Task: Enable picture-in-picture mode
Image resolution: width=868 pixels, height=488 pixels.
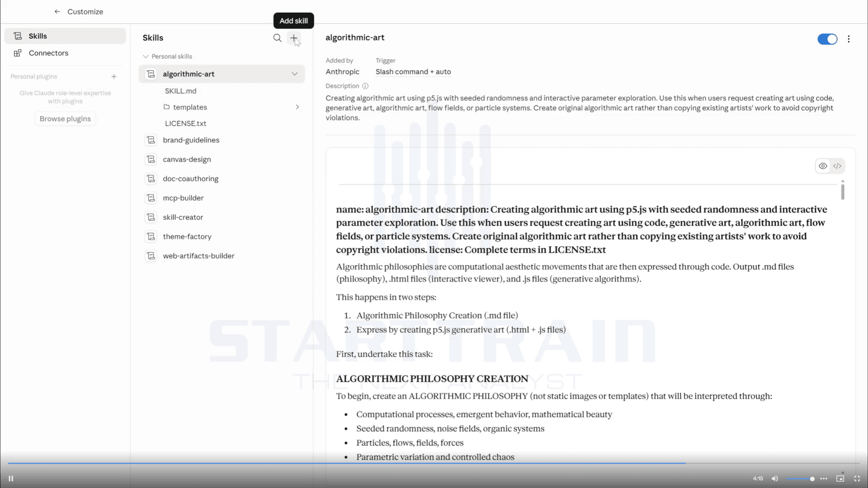Action: tap(840, 479)
